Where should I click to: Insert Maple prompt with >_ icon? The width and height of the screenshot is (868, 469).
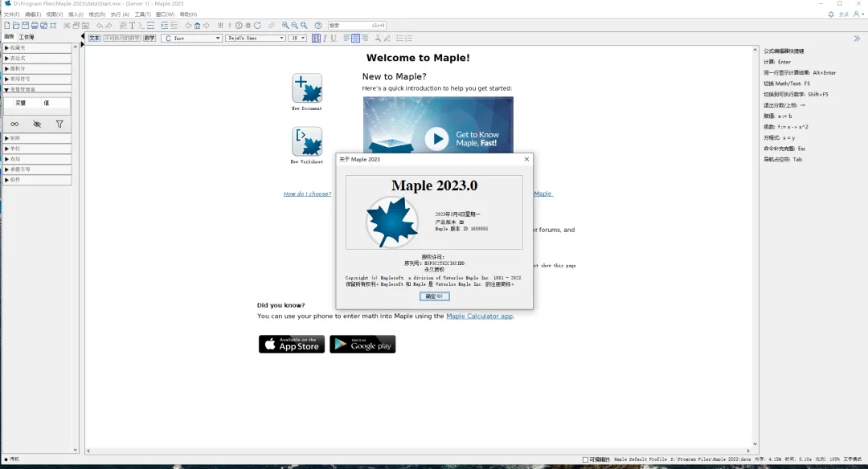[x=141, y=26]
